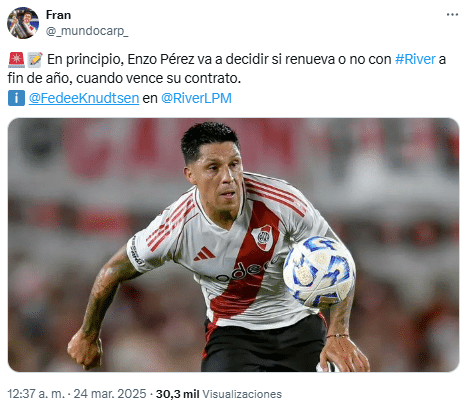
Task: Click the memo pencil emoji
Action: [x=35, y=60]
